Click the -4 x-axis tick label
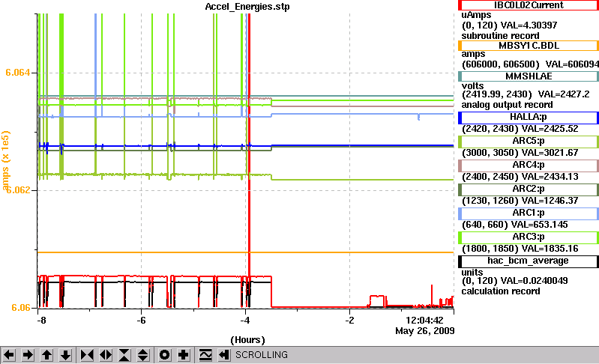This screenshot has height=364, width=599. (x=245, y=320)
